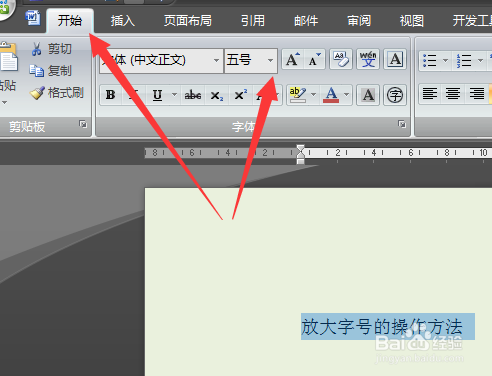Image resolution: width=492 pixels, height=376 pixels.
Task: Align text right
Action: [x=477, y=93]
